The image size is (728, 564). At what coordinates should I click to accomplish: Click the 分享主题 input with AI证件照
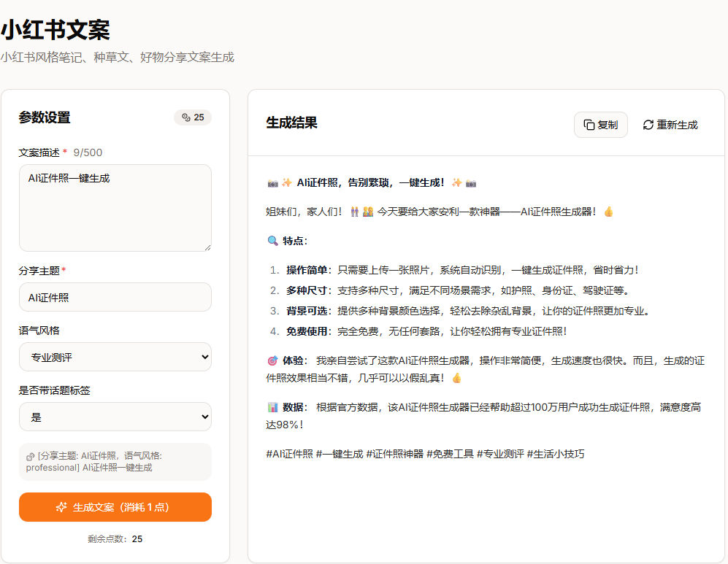[x=115, y=297]
